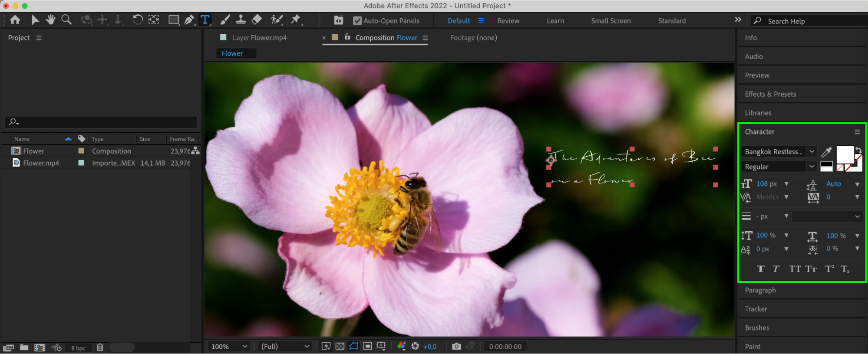Image resolution: width=868 pixels, height=354 pixels.
Task: Select the Small Screen workspace
Action: [611, 21]
